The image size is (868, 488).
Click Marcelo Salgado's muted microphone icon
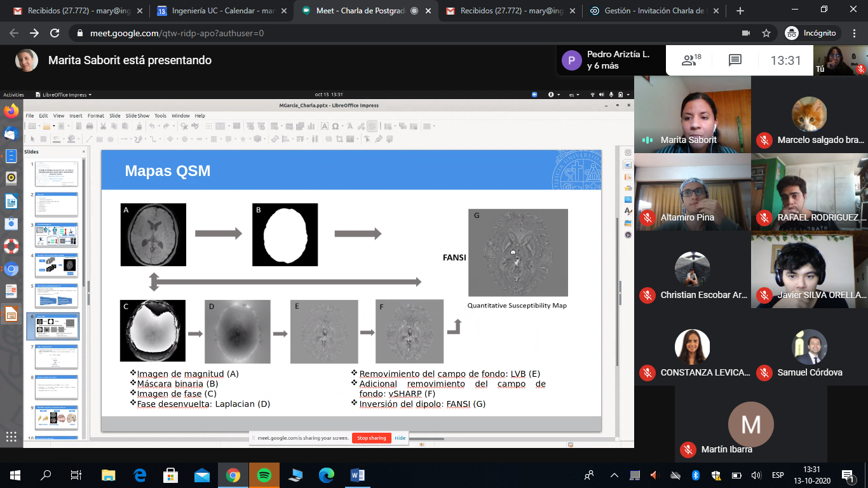click(764, 140)
